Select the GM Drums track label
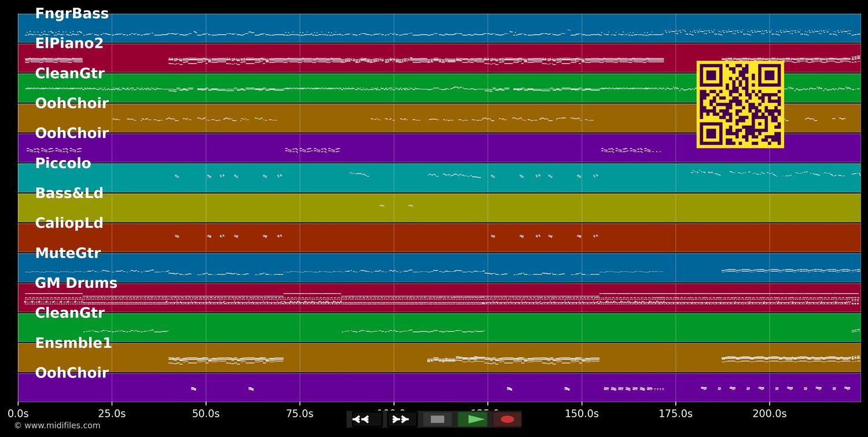The width and height of the screenshot is (868, 437). 76,283
